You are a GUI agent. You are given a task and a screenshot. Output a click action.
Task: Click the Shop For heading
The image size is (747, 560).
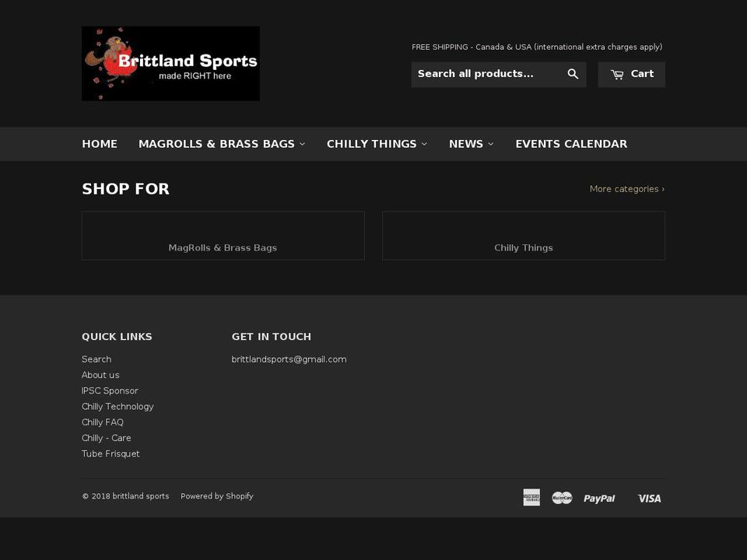pos(125,188)
